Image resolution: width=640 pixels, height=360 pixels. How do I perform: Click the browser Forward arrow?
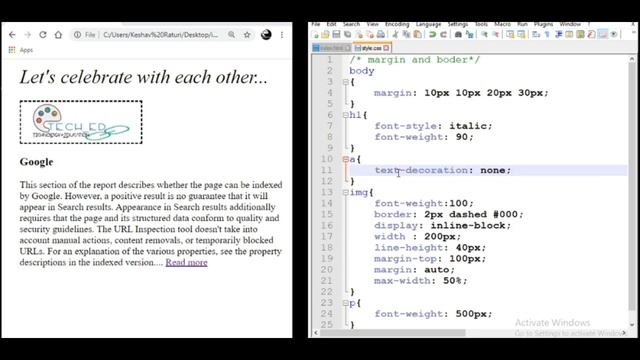coord(27,35)
